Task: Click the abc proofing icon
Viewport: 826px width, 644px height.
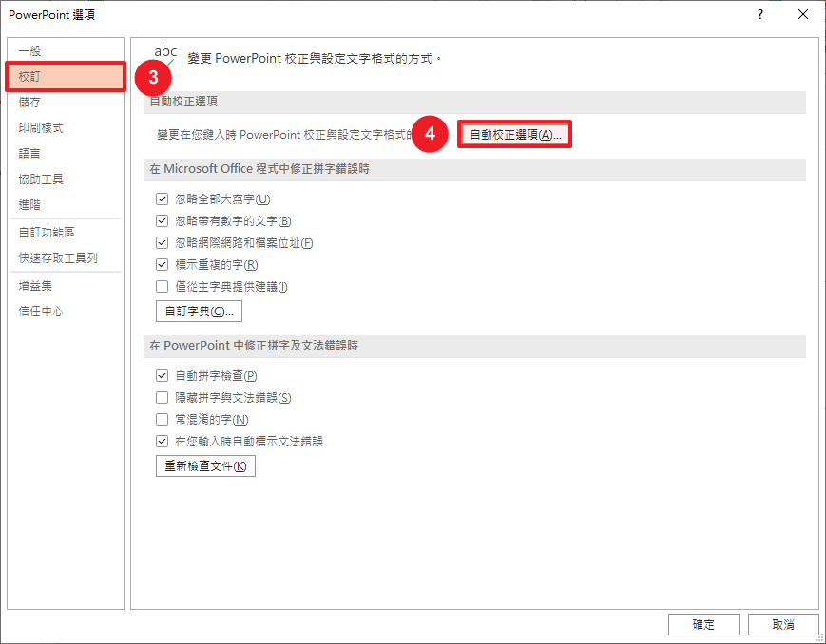Action: pos(164,56)
